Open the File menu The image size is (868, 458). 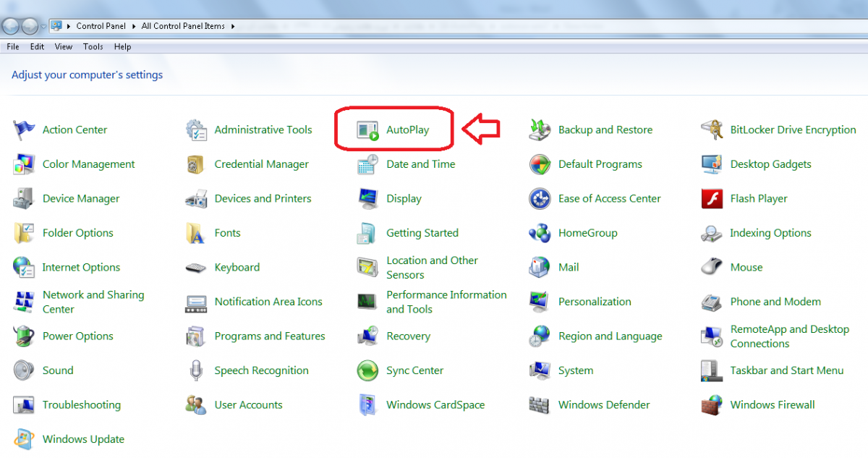[13, 46]
